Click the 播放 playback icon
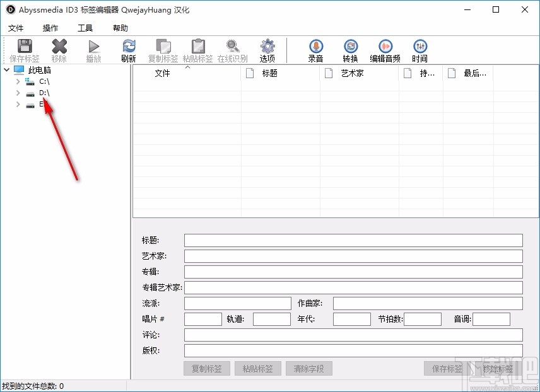The width and height of the screenshot is (540, 392). pyautogui.click(x=93, y=47)
